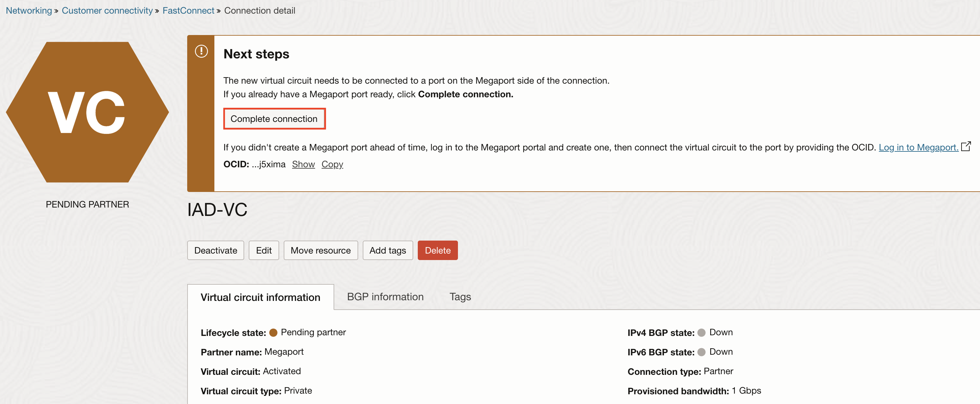Go back to FastConnect list via breadcrumb

tap(188, 10)
